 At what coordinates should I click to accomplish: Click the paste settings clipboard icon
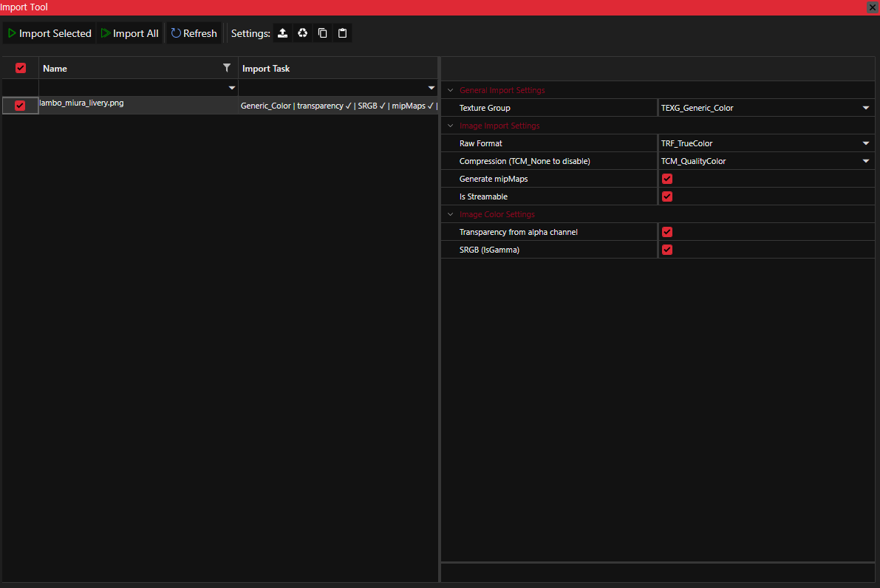(x=342, y=33)
